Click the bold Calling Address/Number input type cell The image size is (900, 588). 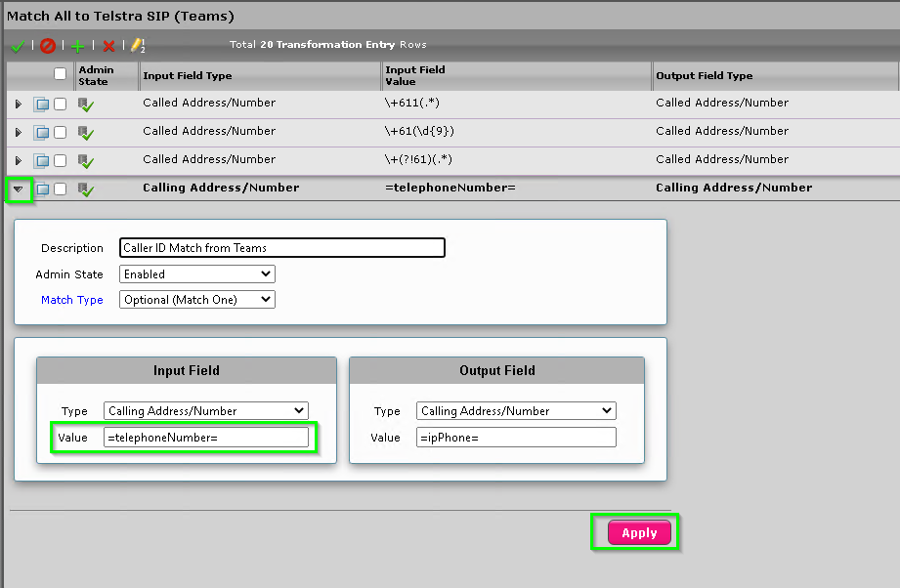click(x=221, y=188)
